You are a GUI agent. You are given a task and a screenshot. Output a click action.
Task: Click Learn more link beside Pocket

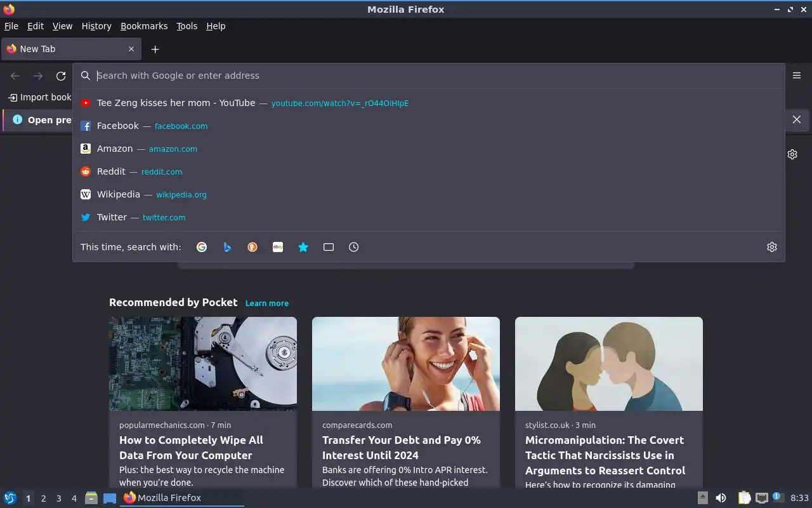[x=267, y=303]
